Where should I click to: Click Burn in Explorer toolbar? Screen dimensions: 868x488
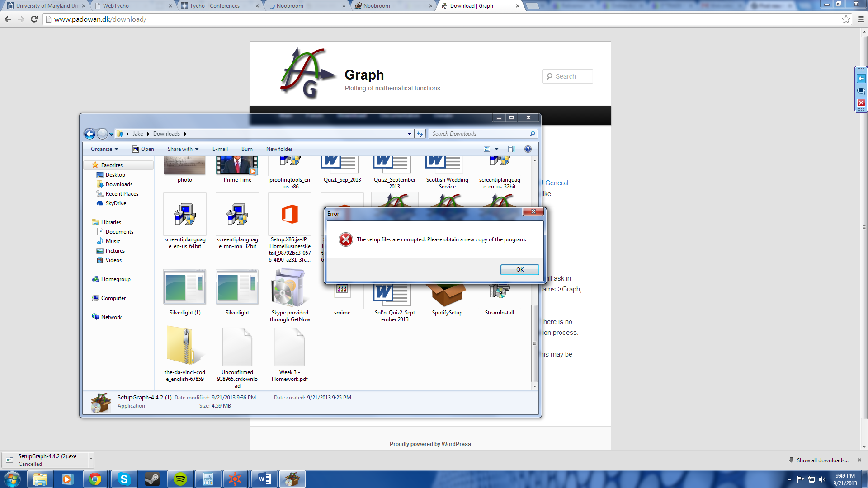(x=247, y=149)
